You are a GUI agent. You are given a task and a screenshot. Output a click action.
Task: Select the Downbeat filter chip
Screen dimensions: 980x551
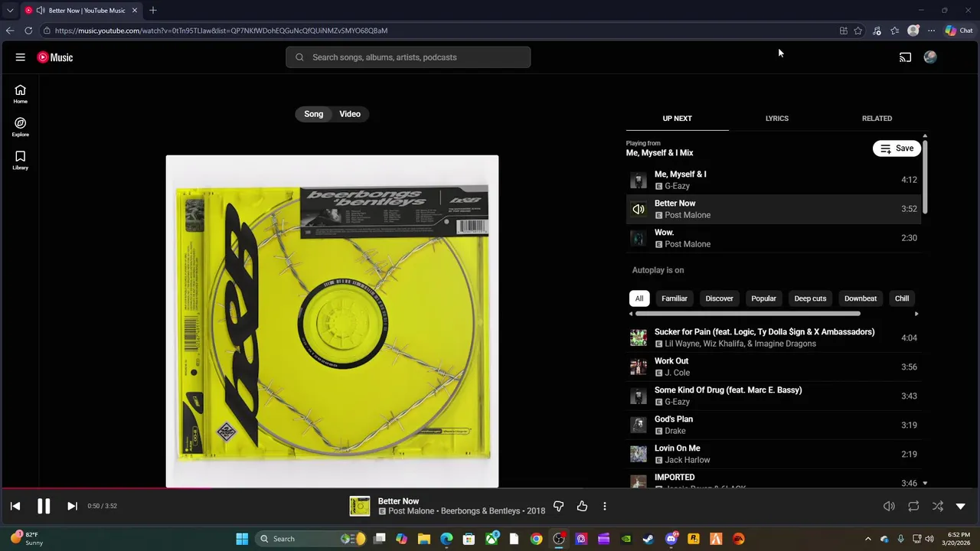tap(861, 298)
